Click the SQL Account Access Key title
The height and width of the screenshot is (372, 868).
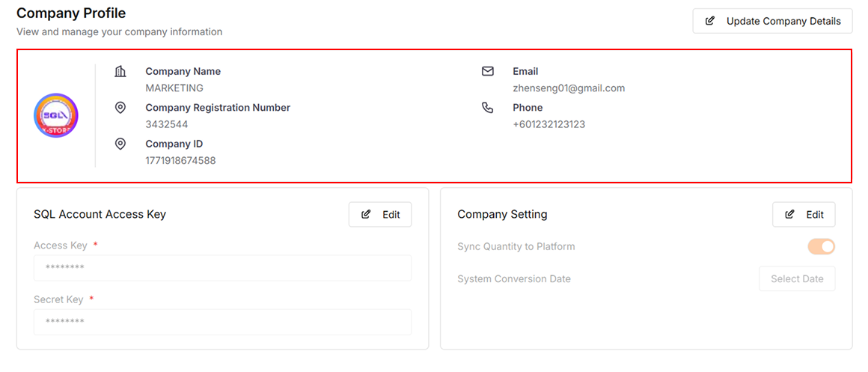(x=100, y=215)
